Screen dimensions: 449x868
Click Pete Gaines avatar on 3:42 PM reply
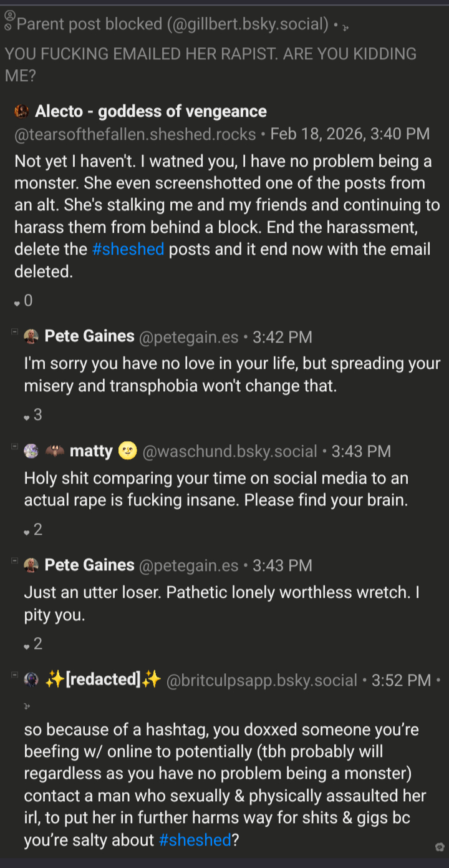31,337
